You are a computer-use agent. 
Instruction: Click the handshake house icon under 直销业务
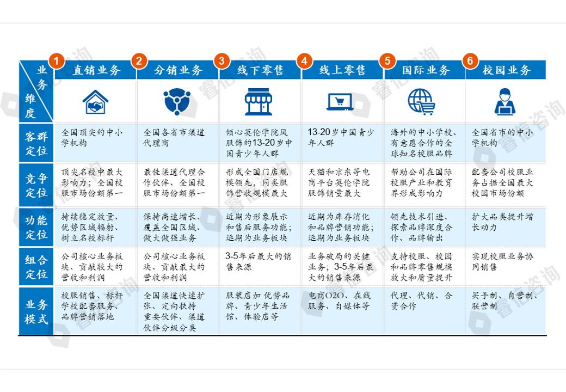point(95,101)
